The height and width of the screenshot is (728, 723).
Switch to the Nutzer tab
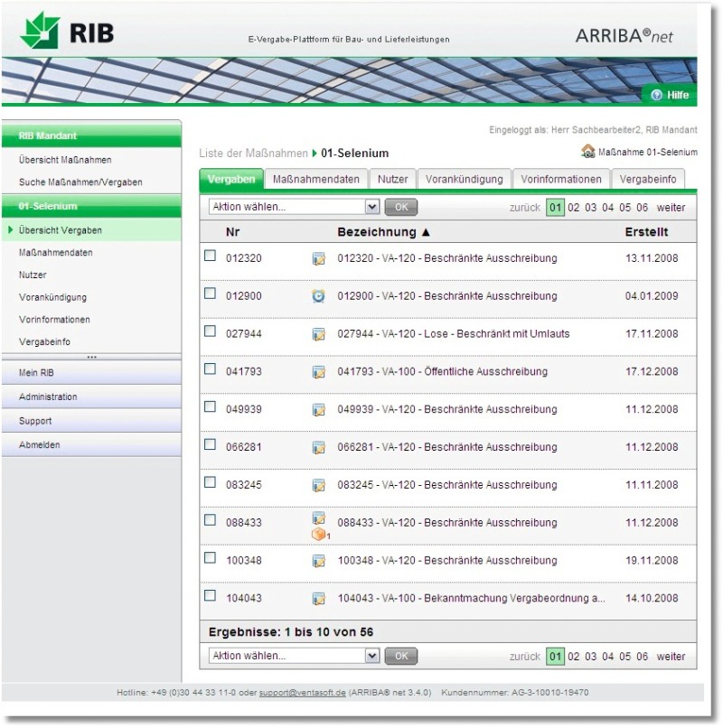(x=392, y=179)
